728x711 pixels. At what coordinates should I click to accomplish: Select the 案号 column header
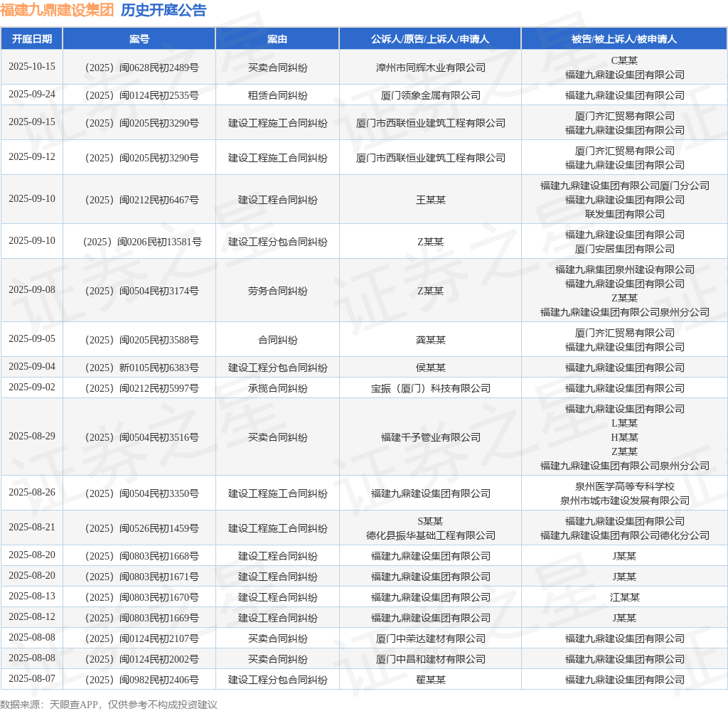tap(139, 39)
